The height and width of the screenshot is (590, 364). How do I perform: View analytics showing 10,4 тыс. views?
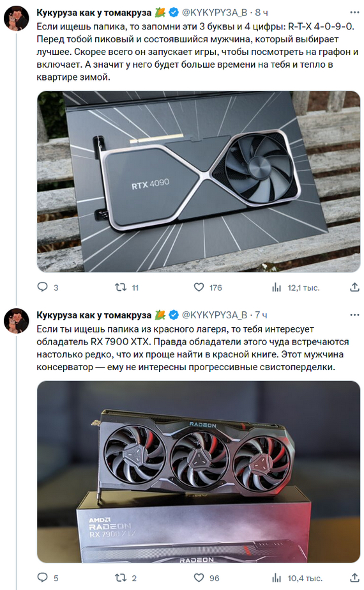pos(297,578)
